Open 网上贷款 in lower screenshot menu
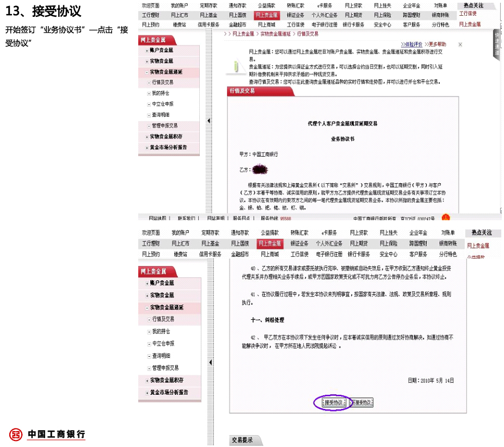 (359, 233)
